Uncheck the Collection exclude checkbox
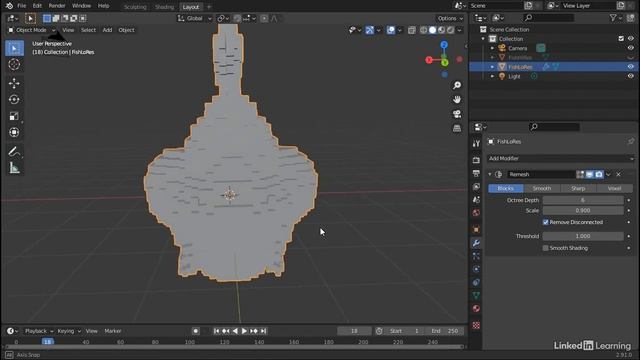This screenshot has height=360, width=640. 621,39
